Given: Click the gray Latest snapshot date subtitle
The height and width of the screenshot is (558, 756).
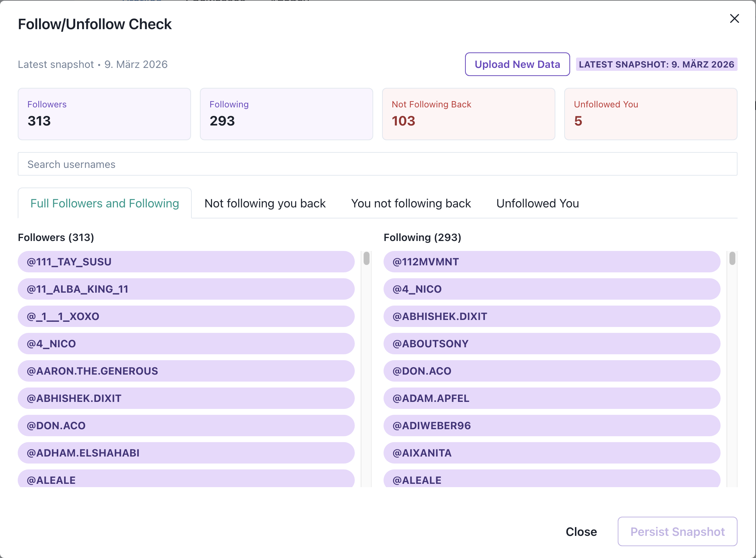Looking at the screenshot, I should 93,64.
